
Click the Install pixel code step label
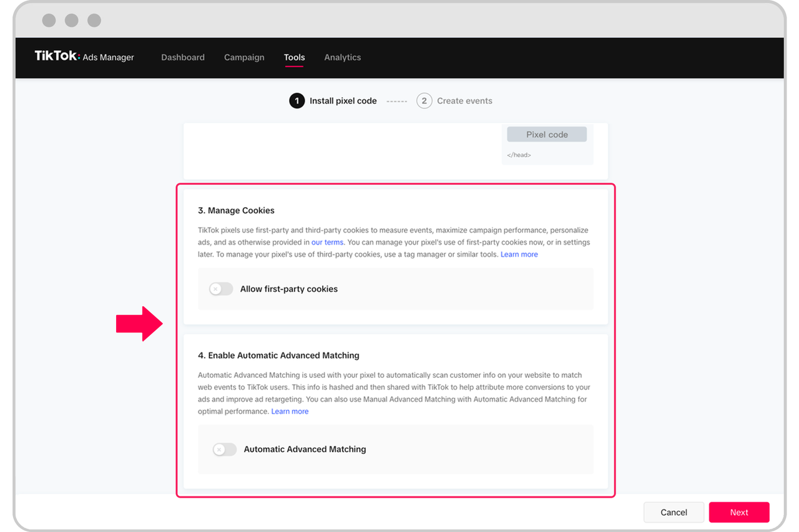coord(343,100)
